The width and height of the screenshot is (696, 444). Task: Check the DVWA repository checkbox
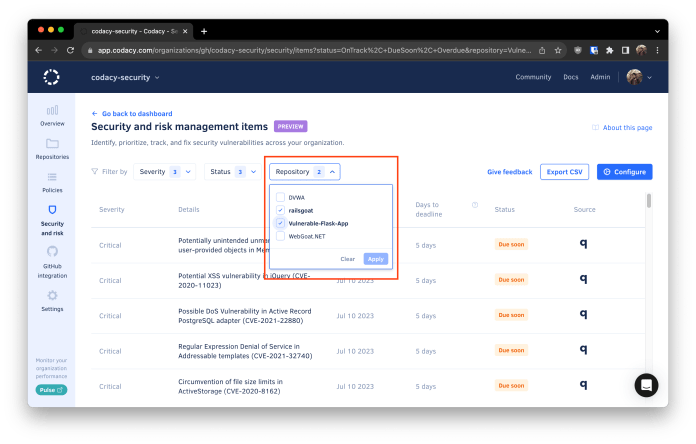281,197
